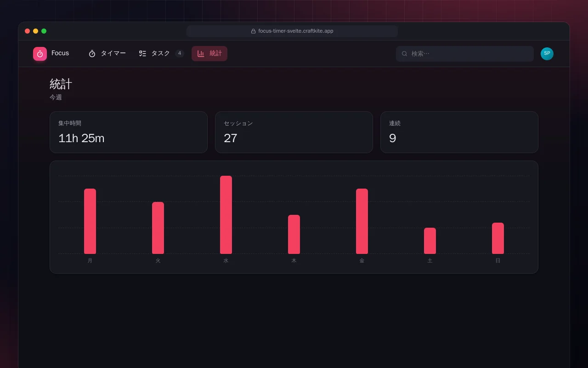
Task: Click the 木 bar in chart
Action: point(294,235)
